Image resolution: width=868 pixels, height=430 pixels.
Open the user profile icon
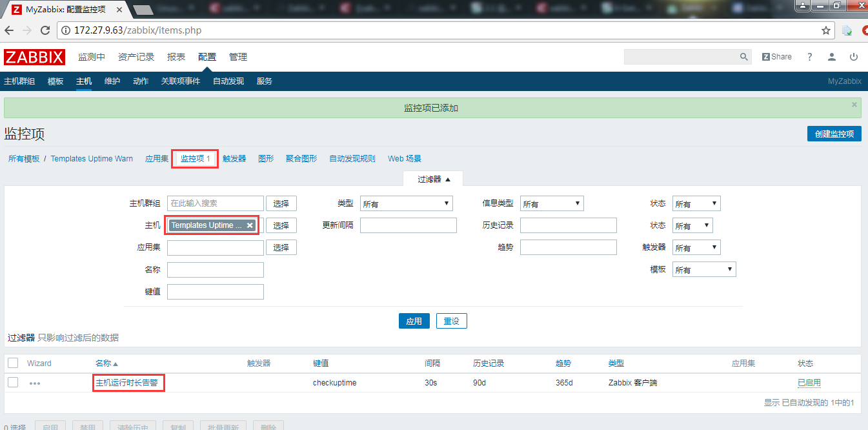point(831,57)
